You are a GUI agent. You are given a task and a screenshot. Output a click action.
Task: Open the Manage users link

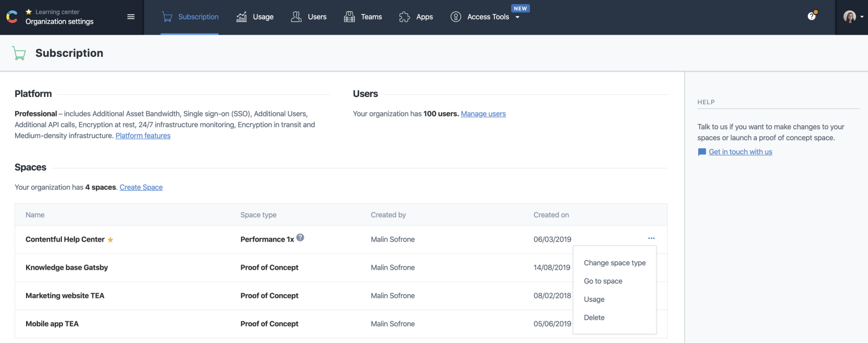click(483, 114)
